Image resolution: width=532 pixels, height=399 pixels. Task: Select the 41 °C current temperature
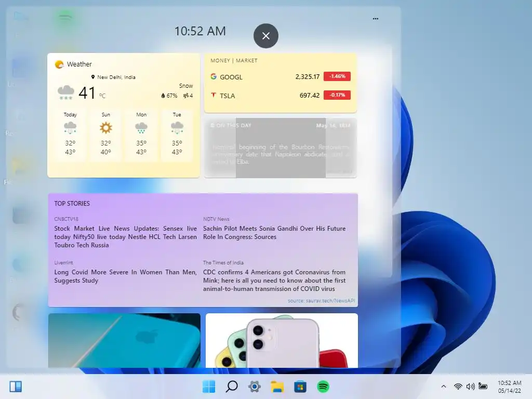[92, 92]
